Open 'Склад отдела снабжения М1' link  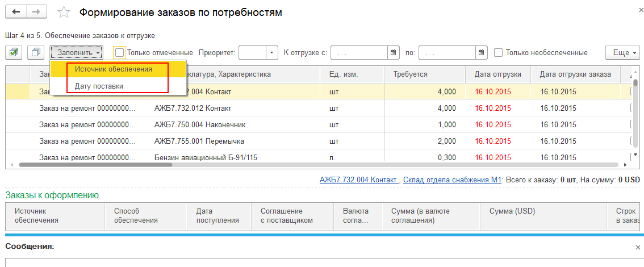coord(451,180)
